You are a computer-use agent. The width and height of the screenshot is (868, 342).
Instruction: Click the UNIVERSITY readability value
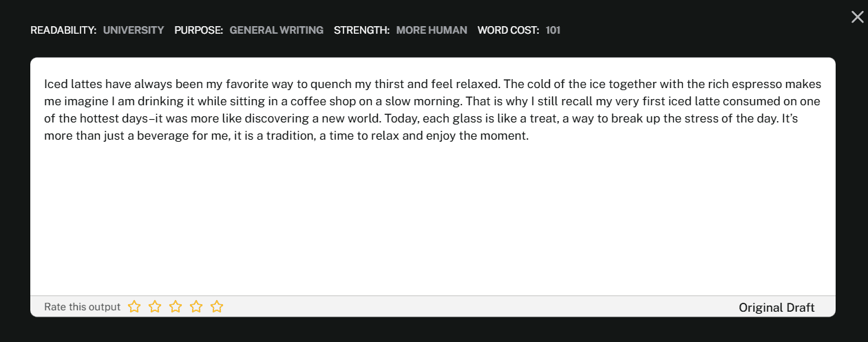134,30
